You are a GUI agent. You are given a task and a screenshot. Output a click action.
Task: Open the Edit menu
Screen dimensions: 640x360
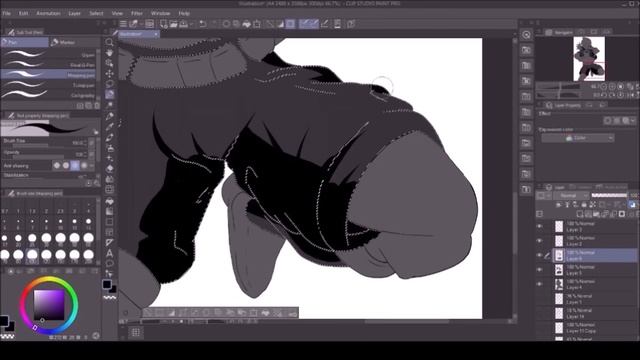pos(23,13)
